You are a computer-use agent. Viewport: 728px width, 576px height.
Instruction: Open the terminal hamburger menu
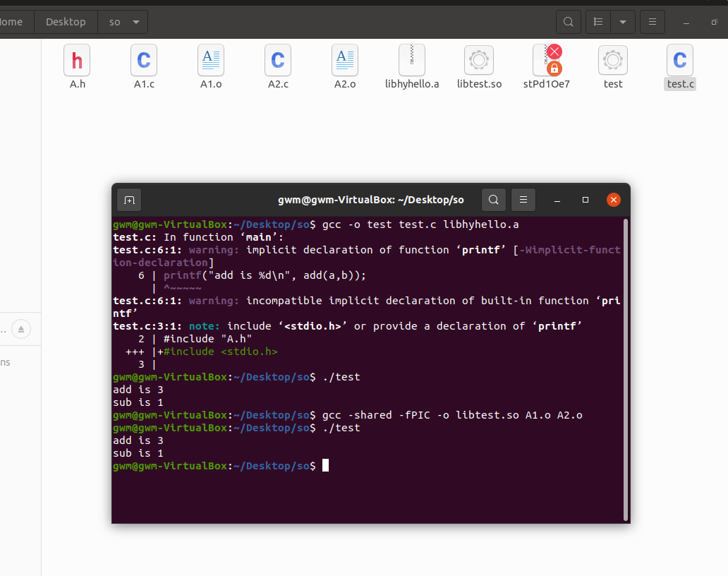523,200
